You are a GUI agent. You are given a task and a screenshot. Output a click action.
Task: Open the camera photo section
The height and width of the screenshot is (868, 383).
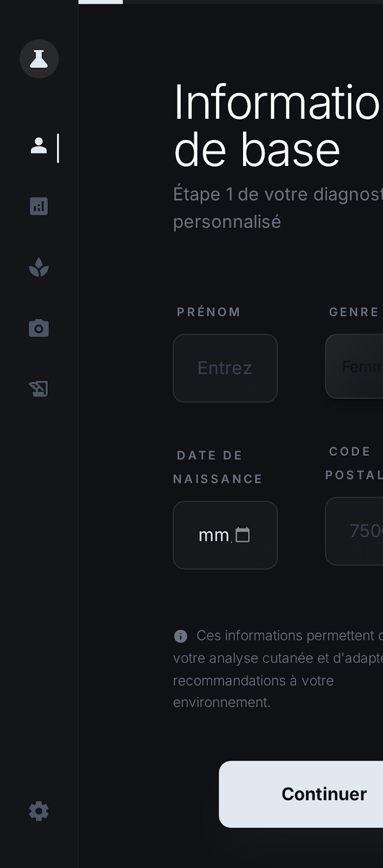(39, 328)
